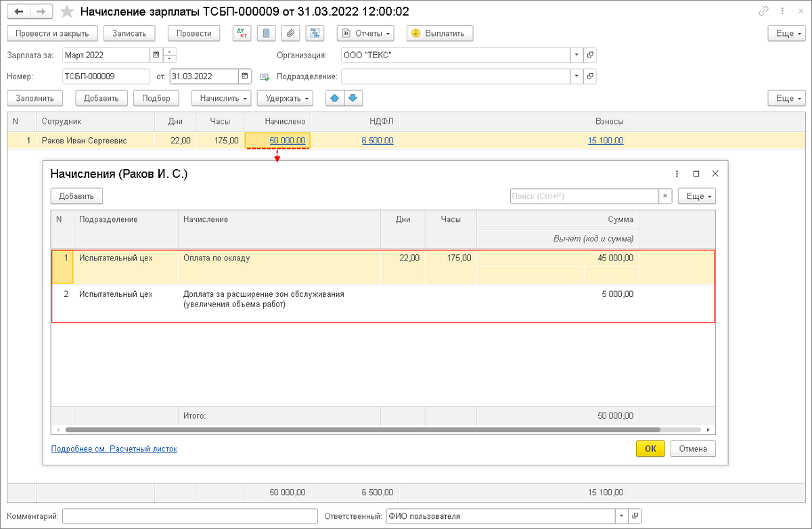The height and width of the screenshot is (529, 812).
Task: Select the Оплата по окладу row
Action: 383,267
